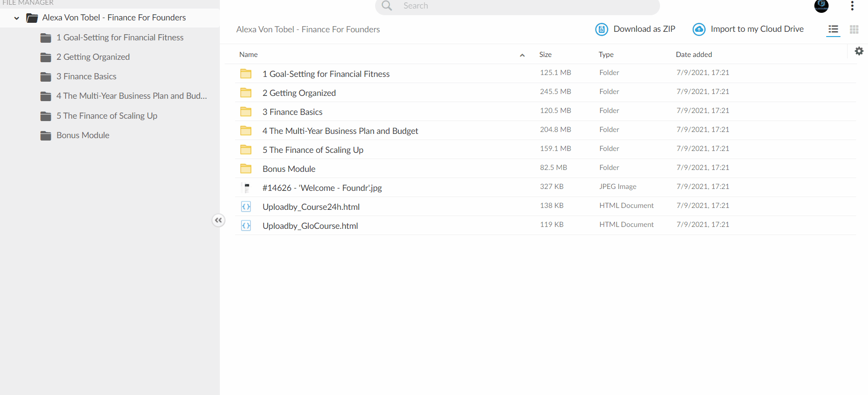The height and width of the screenshot is (395, 868).
Task: Collapse Alexa Von Tobel tree folder
Action: pos(17,18)
